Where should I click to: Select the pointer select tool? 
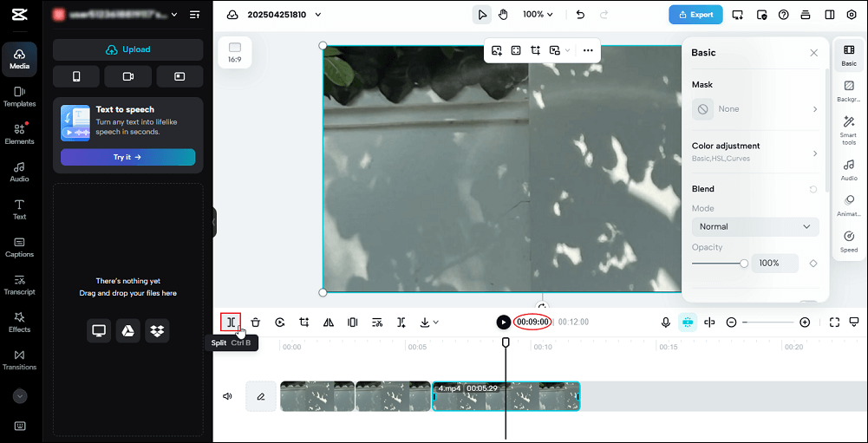click(x=481, y=15)
